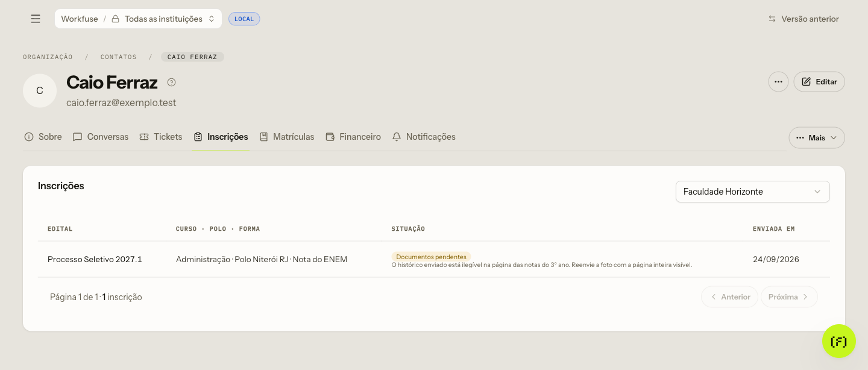Open the Conversas tab
The width and height of the screenshot is (868, 370).
[100, 137]
